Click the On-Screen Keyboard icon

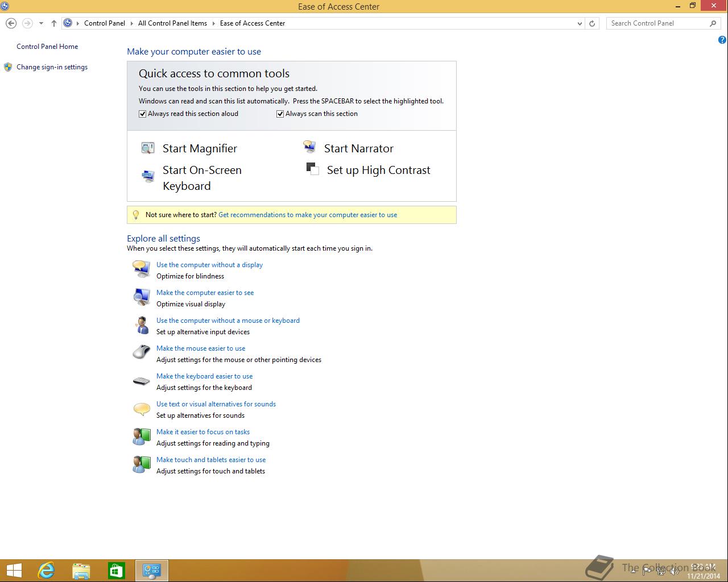(148, 176)
